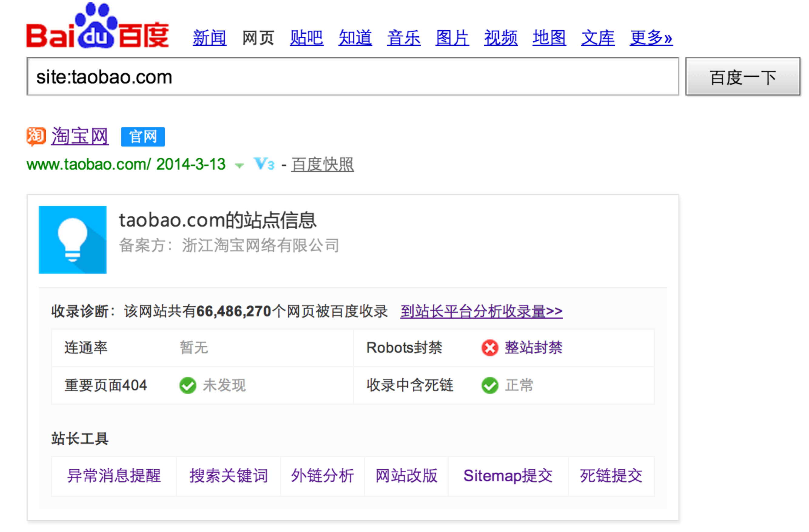Click the green www.taobao.com/ URL
The height and width of the screenshot is (532, 809).
[89, 165]
